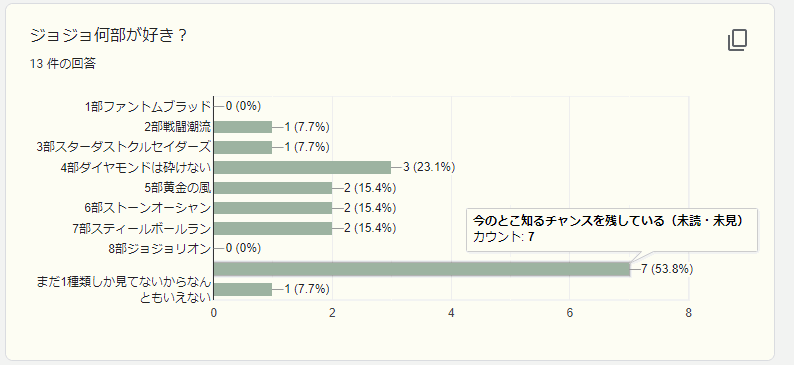Screen dimensions: 794x365
Task: Click the tooltip showing カウント: 7
Action: coord(612,230)
